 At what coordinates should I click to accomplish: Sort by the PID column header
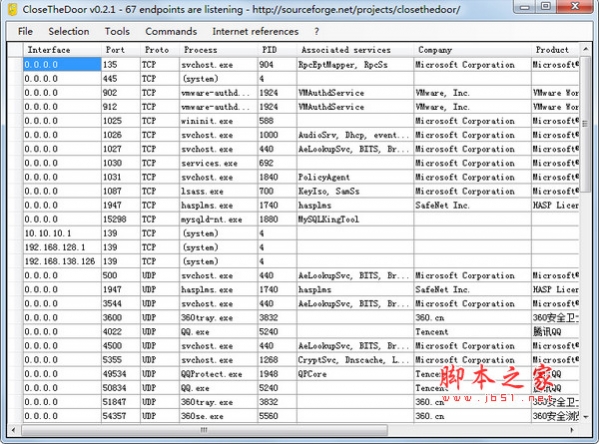click(269, 49)
